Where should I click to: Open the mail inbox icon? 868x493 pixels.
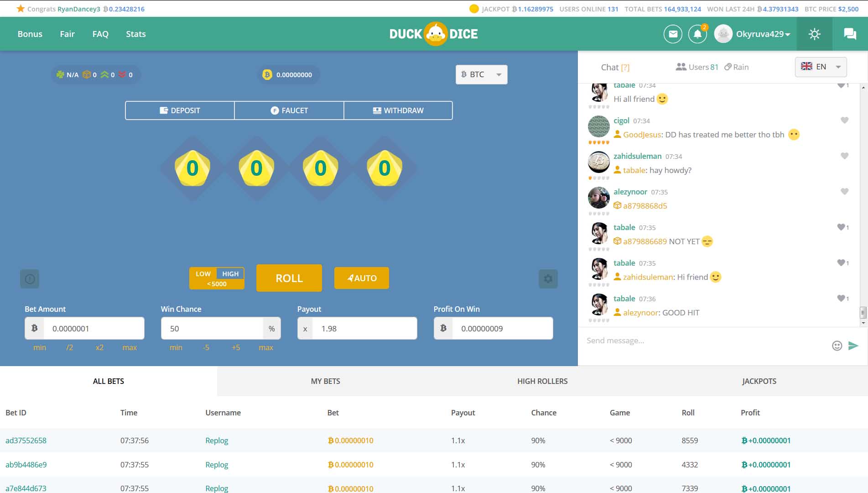pyautogui.click(x=673, y=34)
